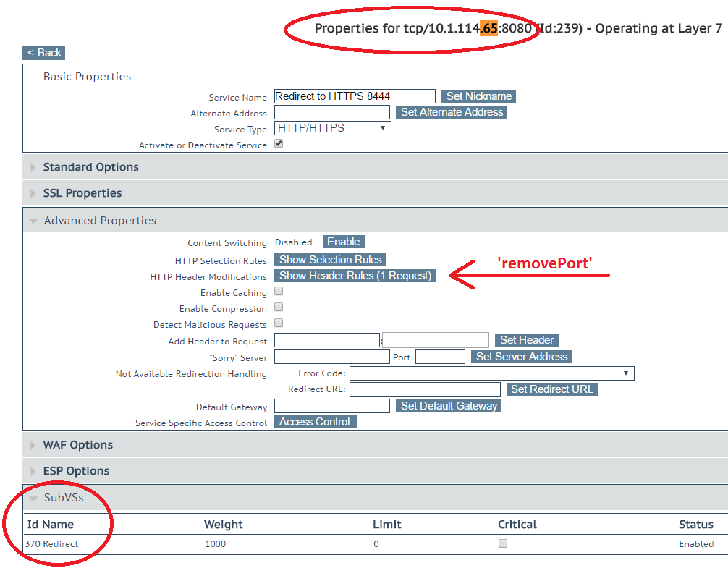Uncheck Activate or Deactivate Service checkbox
The width and height of the screenshot is (728, 568).
point(279,144)
